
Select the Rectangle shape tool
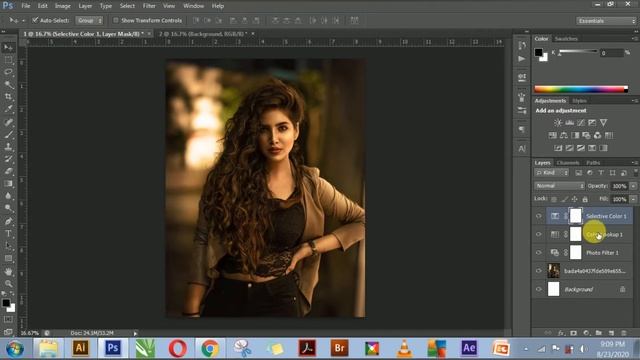[x=8, y=258]
